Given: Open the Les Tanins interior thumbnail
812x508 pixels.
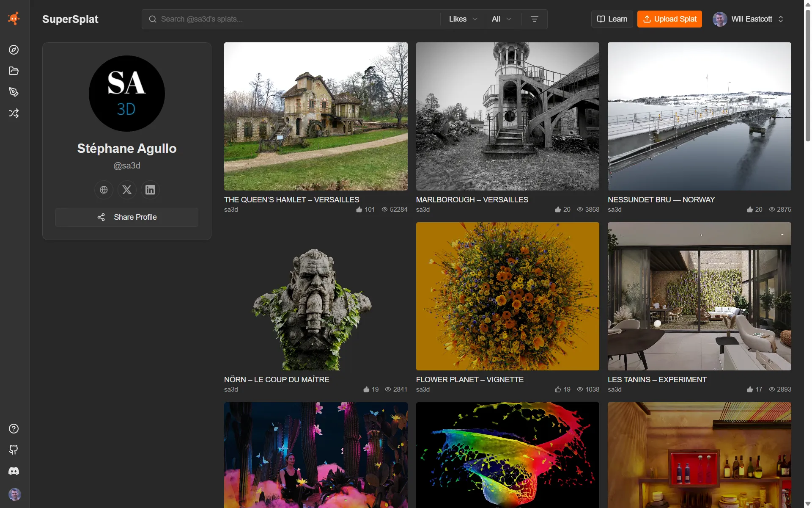Looking at the screenshot, I should tap(700, 296).
